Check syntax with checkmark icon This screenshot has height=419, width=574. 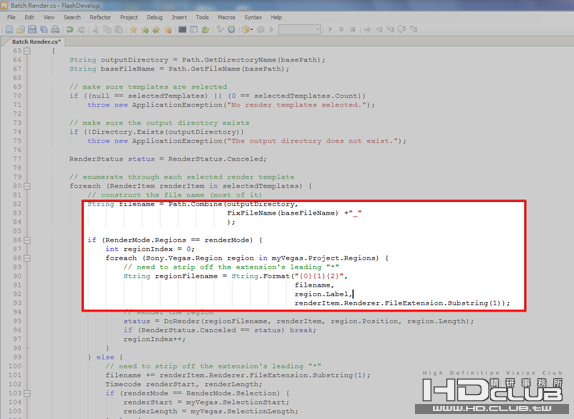220,29
